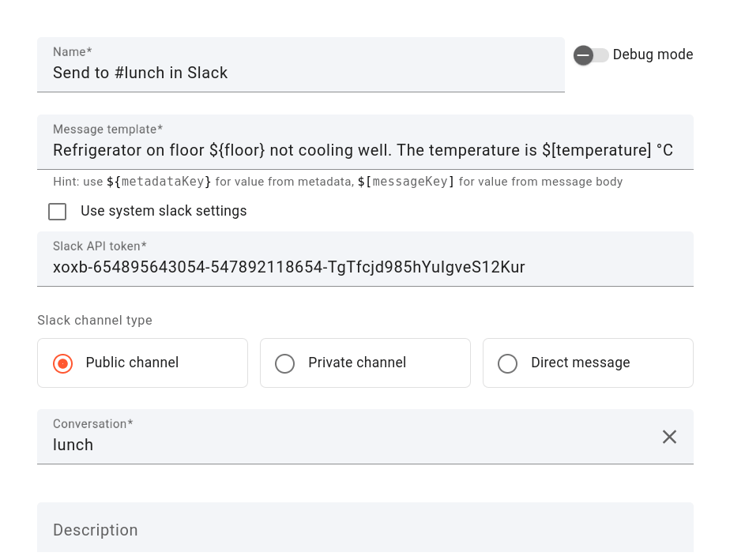
Task: Click into the Slack API token field
Action: point(363,268)
